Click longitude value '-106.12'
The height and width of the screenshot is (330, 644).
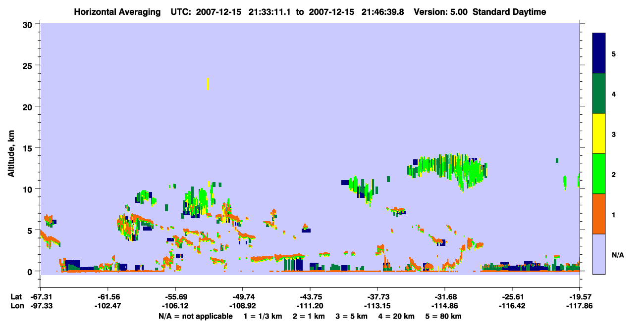tap(175, 306)
